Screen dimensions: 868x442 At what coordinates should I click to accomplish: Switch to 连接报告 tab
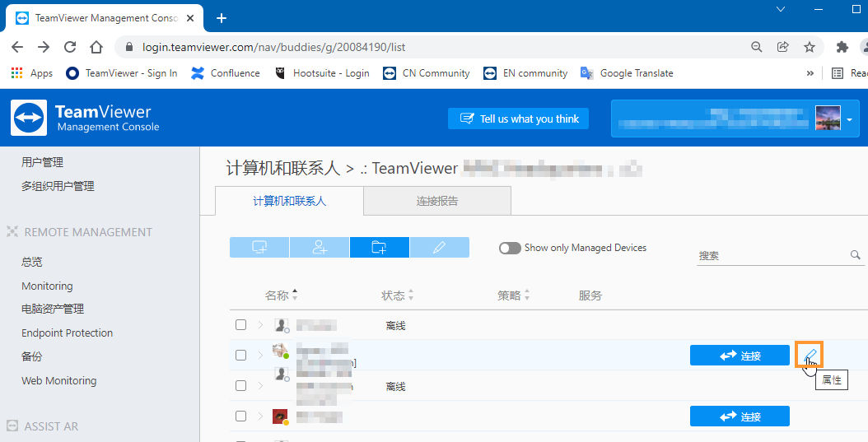coord(437,201)
